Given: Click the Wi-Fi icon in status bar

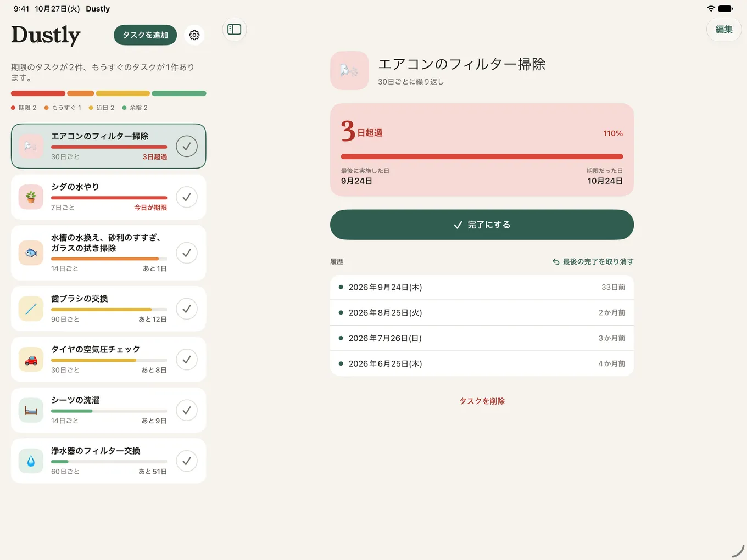Looking at the screenshot, I should pyautogui.click(x=711, y=9).
